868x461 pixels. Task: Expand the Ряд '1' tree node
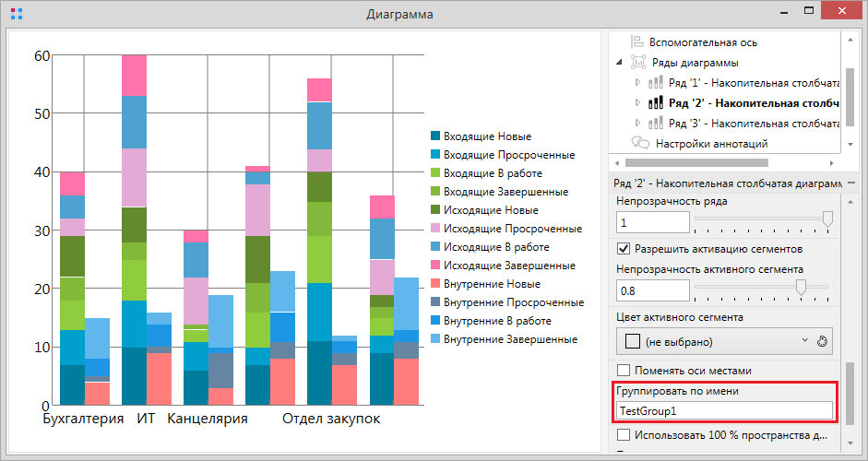[x=637, y=83]
